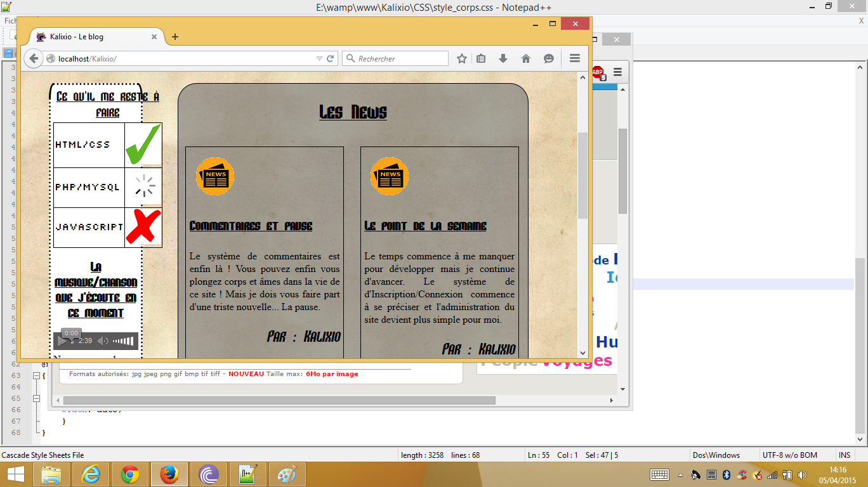Screen dimensions: 868x487
Task: Open the Firefox hamburger menu
Action: point(574,58)
